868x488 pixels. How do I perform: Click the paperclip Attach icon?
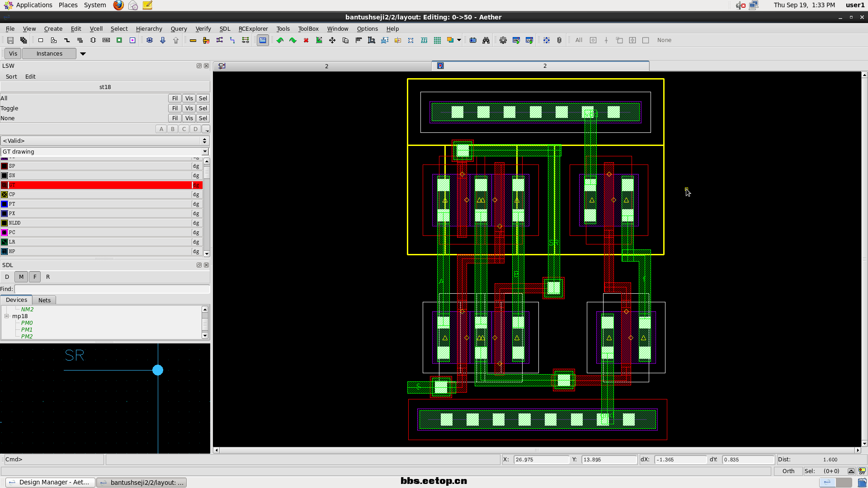click(x=559, y=40)
